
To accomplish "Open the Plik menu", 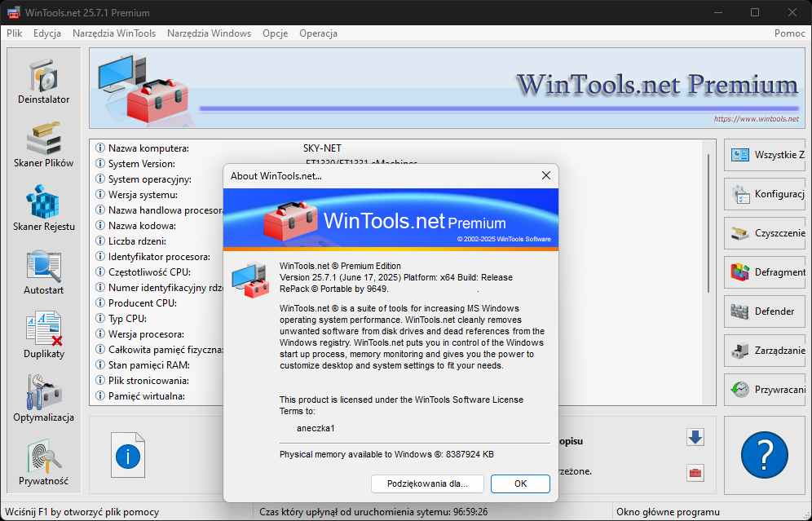I will pos(15,33).
